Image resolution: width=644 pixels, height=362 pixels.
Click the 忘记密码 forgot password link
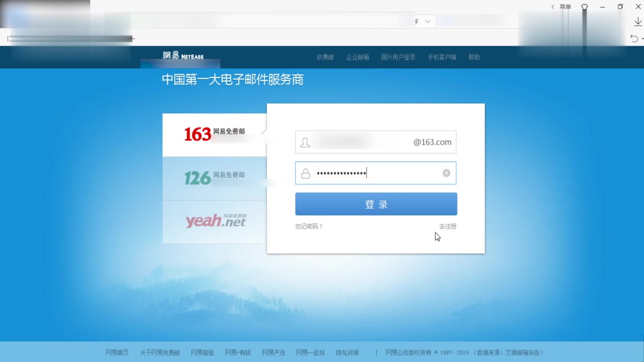click(309, 226)
